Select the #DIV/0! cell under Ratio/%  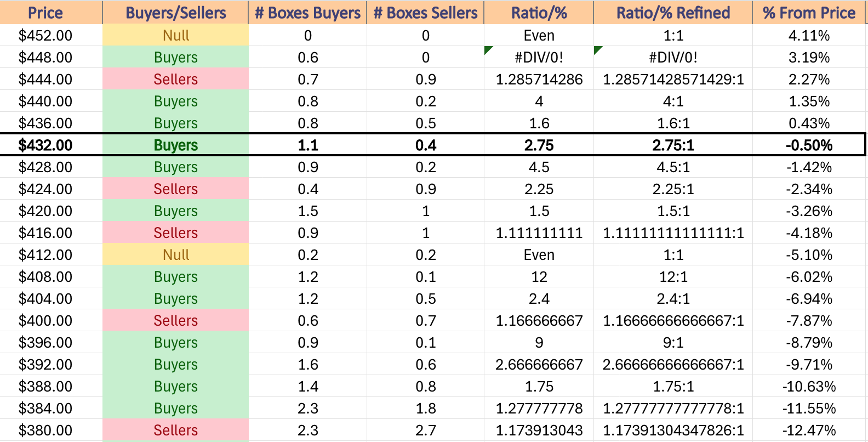(x=539, y=57)
